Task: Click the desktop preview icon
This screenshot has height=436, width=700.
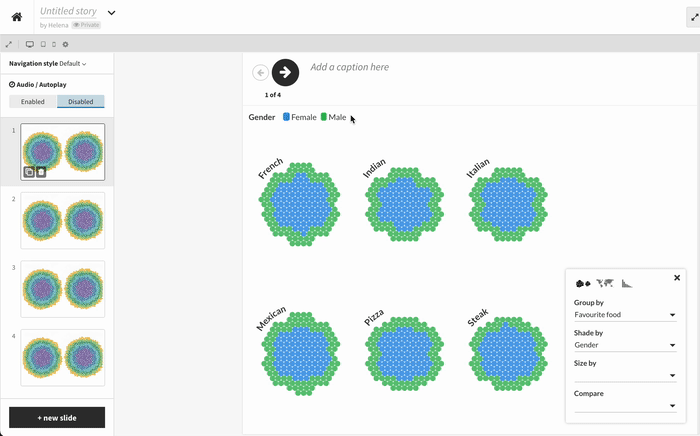Action: point(30,44)
